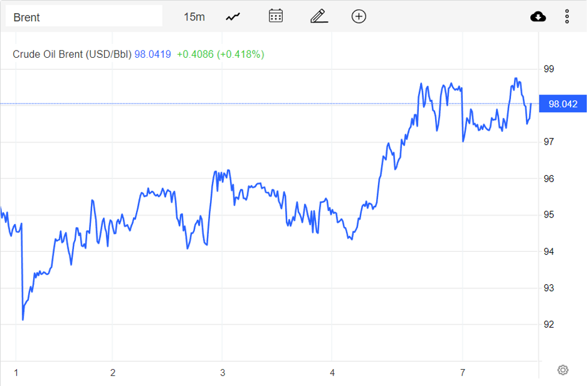Click the green +0.4086 (+0.418%) change text
This screenshot has width=588, height=386.
point(220,54)
